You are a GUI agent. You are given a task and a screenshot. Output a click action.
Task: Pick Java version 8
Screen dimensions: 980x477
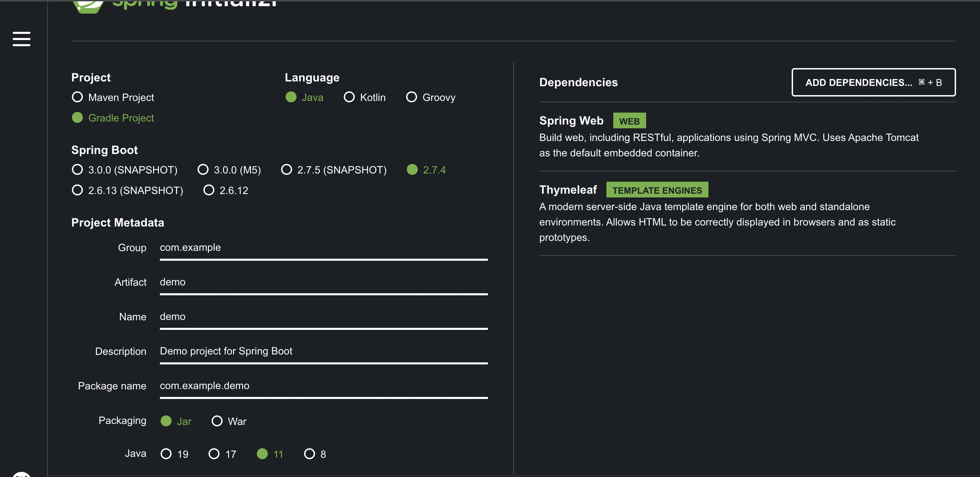click(x=315, y=454)
